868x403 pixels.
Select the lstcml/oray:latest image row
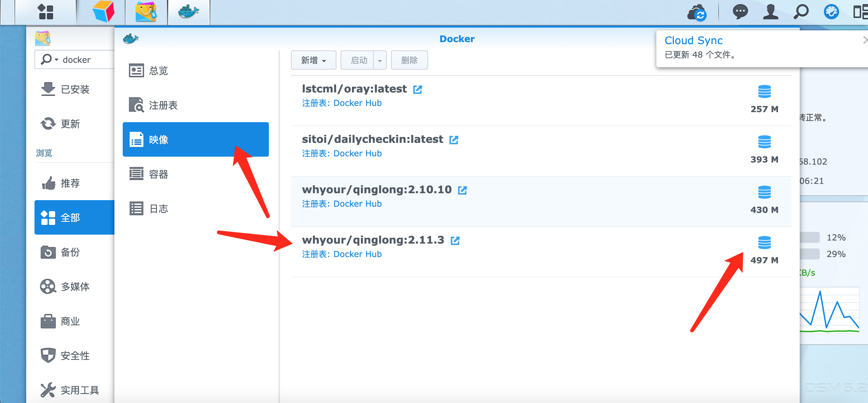click(541, 101)
